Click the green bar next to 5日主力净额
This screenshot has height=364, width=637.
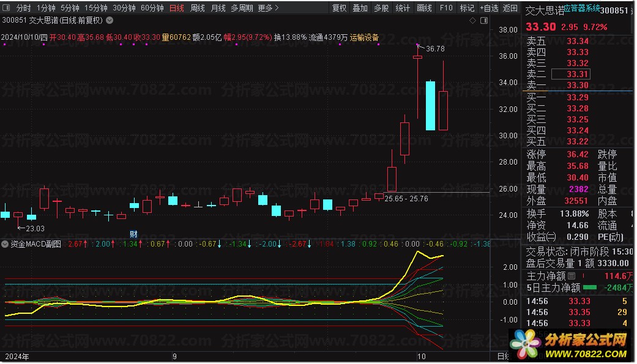click(x=590, y=288)
